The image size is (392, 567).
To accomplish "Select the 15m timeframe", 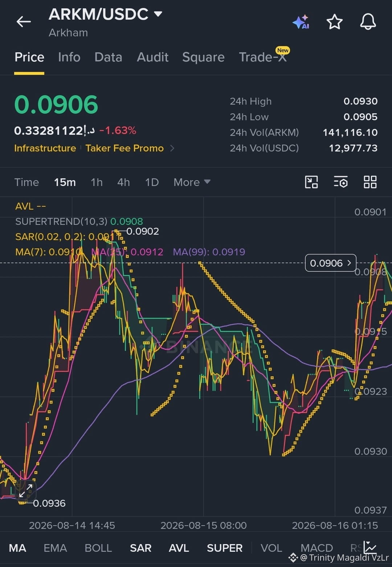I will pos(65,182).
